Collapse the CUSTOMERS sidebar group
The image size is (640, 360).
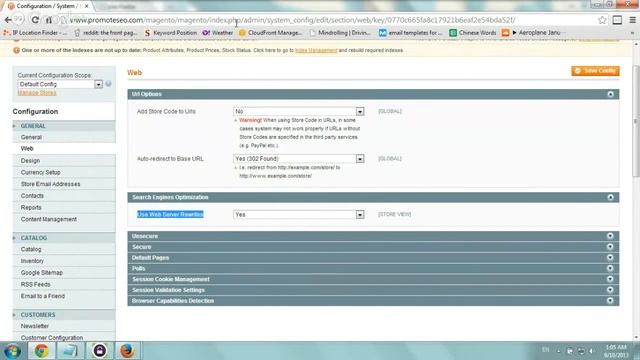(x=64, y=315)
